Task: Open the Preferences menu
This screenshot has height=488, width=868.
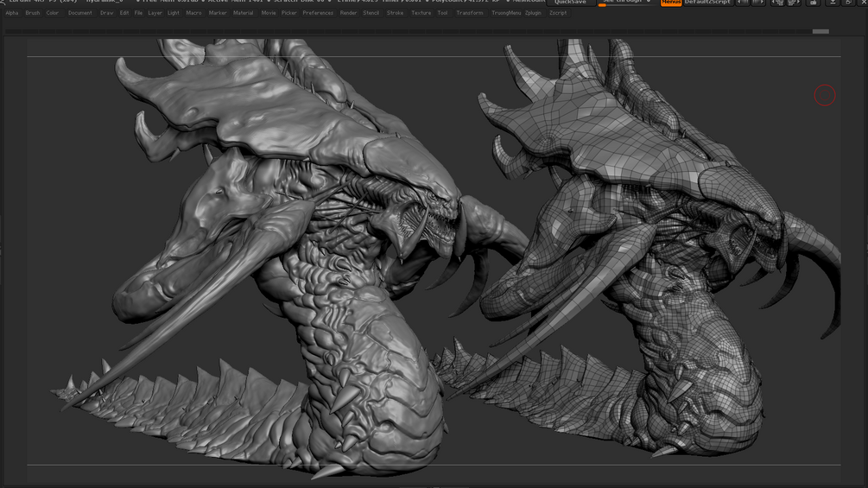Action: (318, 13)
